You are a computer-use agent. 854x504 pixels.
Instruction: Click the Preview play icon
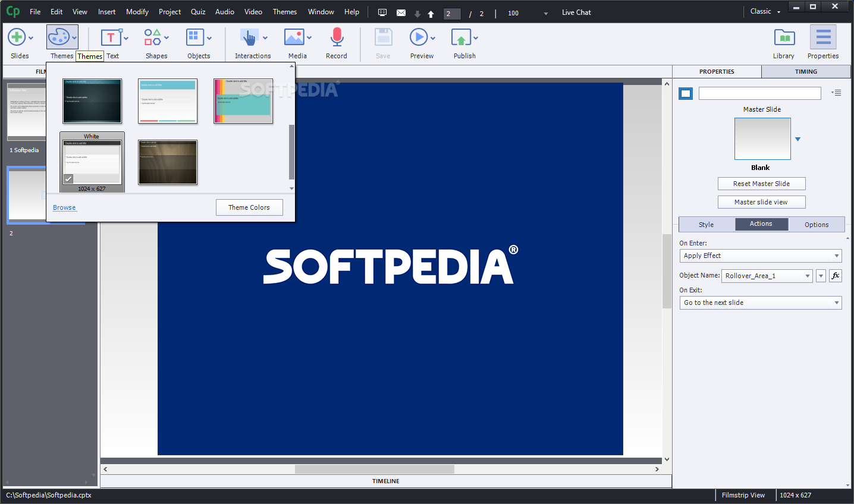click(419, 37)
